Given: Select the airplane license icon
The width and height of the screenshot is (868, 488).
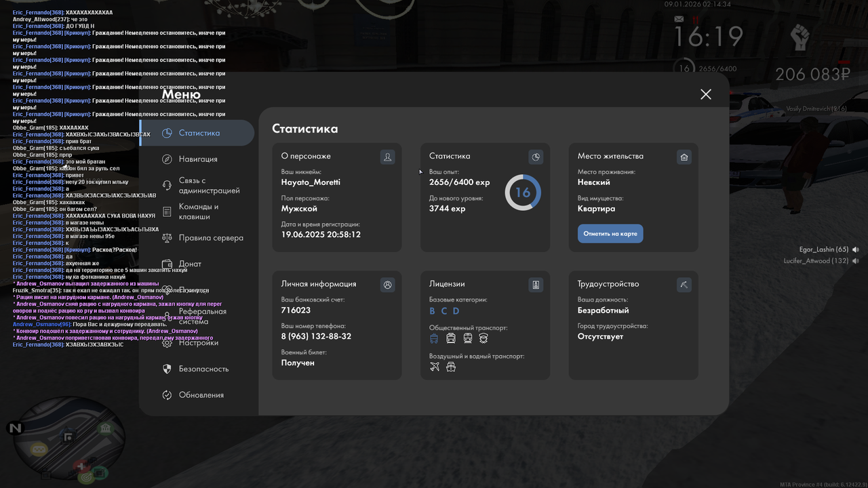Looking at the screenshot, I should pos(435,367).
